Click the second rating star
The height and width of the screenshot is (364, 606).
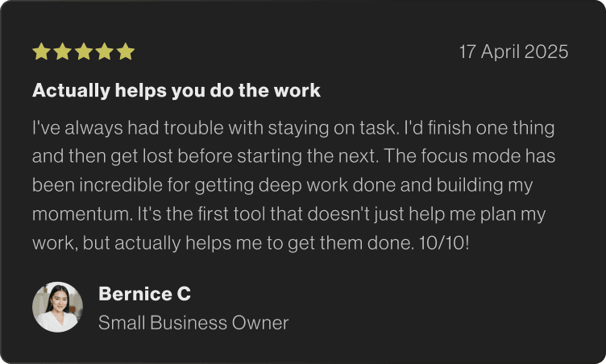click(x=62, y=52)
